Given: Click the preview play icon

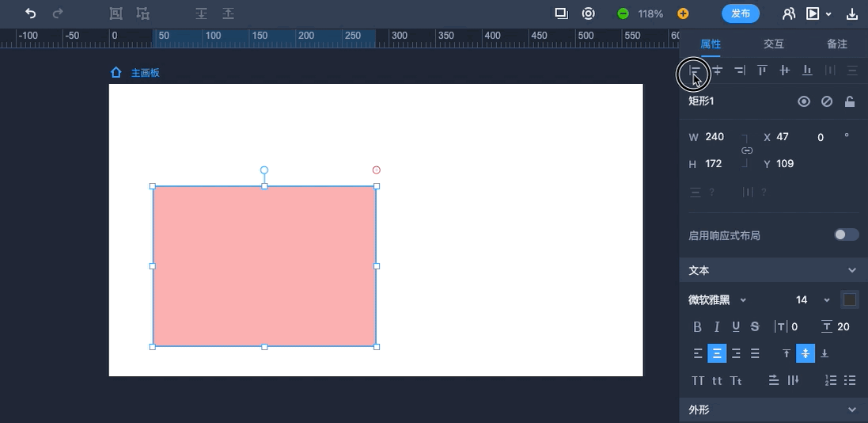Looking at the screenshot, I should coord(813,13).
